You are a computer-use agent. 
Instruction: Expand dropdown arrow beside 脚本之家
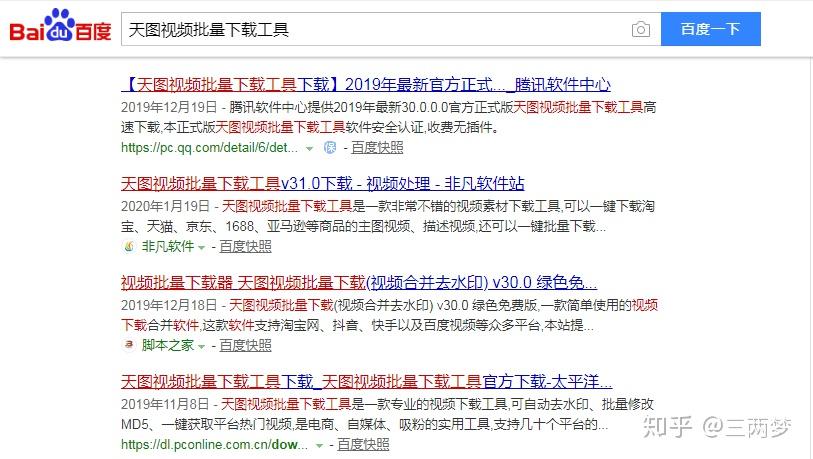[202, 346]
